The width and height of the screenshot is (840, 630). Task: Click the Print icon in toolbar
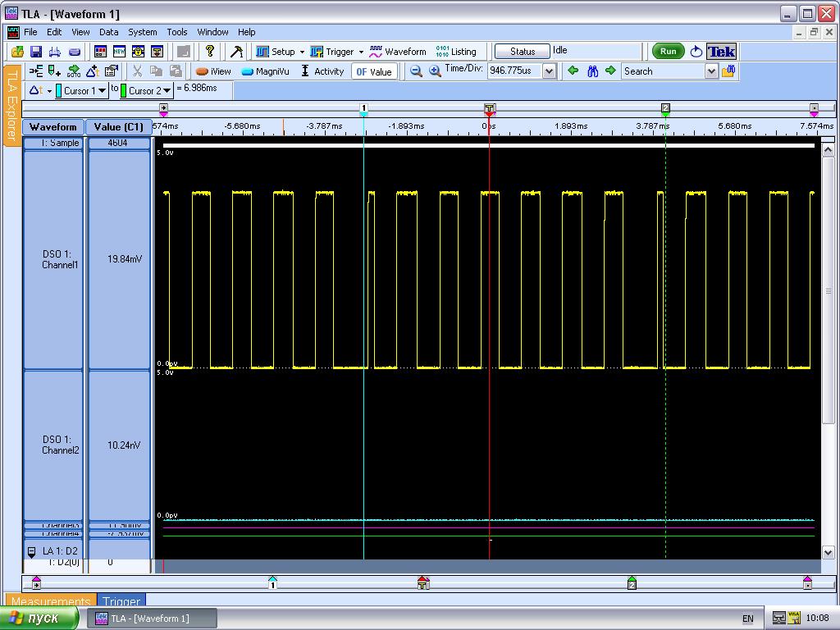(55, 52)
